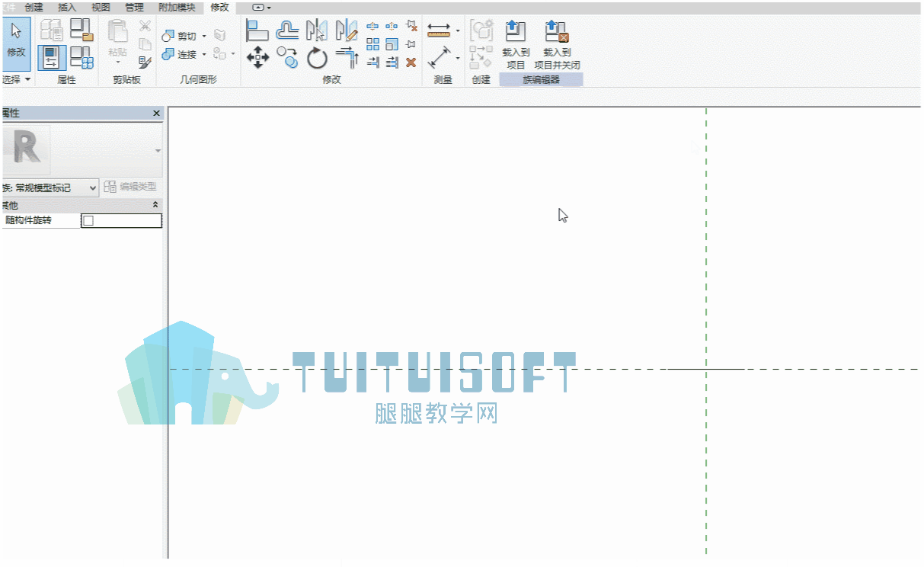Toggle the 随构件旋转 checkbox
The width and height of the screenshot is (924, 567).
[88, 220]
